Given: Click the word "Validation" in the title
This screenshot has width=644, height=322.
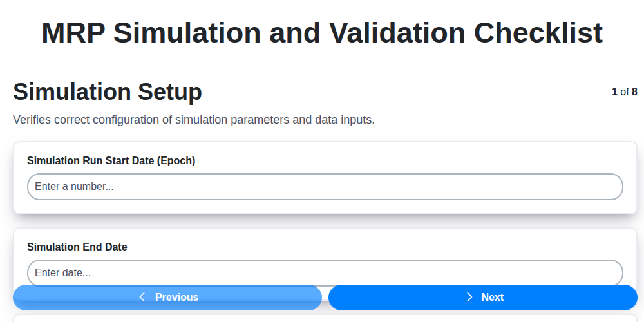Looking at the screenshot, I should [393, 33].
